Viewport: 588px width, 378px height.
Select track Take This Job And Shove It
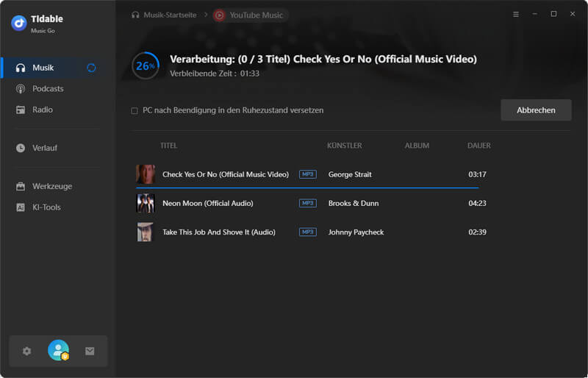(x=219, y=232)
